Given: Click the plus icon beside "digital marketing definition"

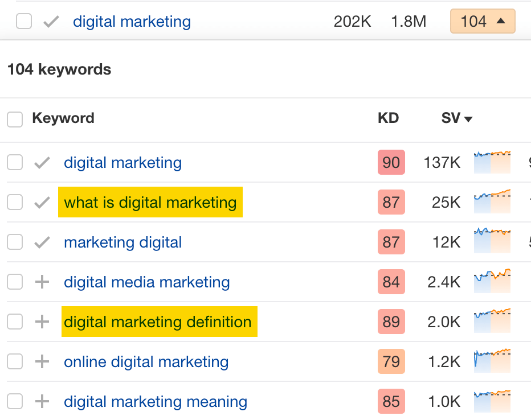Looking at the screenshot, I should (43, 322).
